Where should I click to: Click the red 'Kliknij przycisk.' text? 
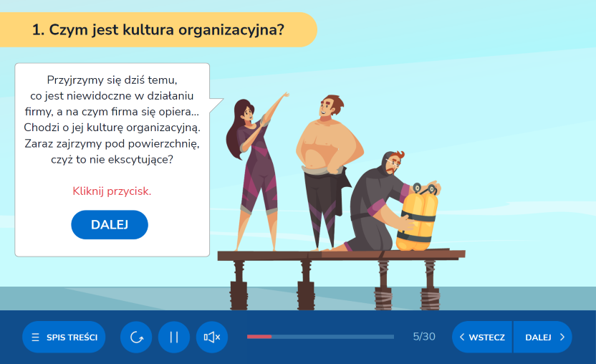coord(112,191)
